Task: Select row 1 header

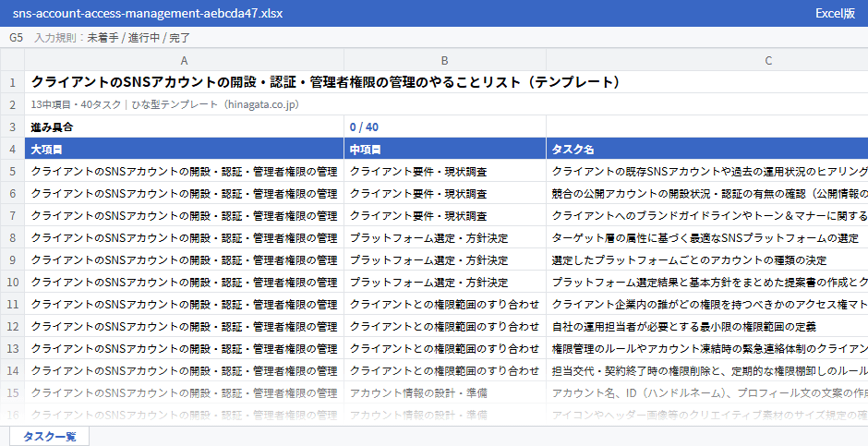Action: (x=12, y=82)
